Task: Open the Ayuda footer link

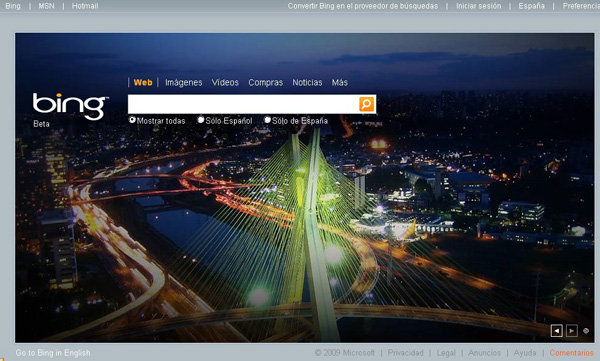Action: click(525, 353)
